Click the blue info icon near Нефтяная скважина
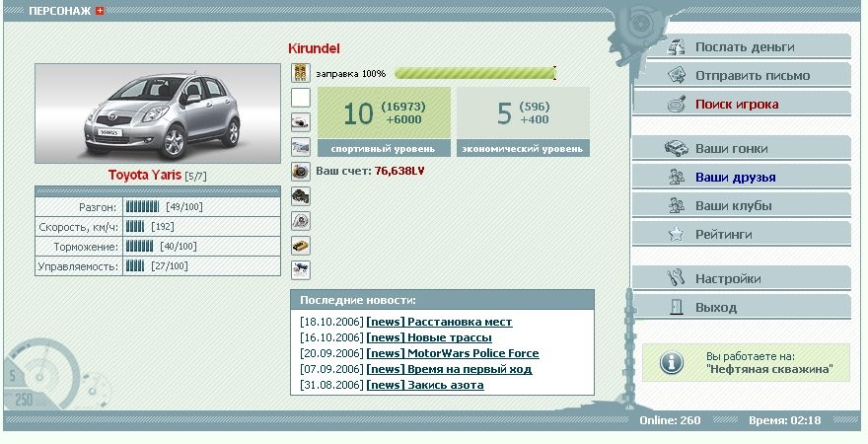Viewport: 868px width, 444px height. tap(671, 363)
